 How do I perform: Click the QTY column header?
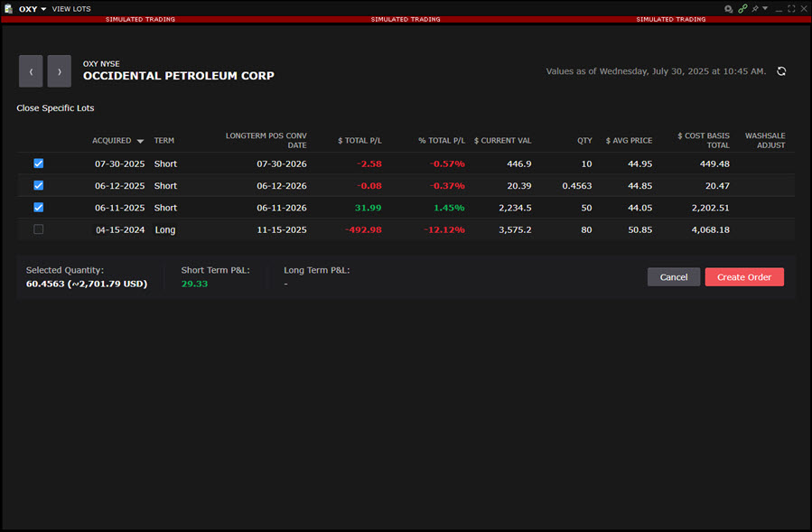click(x=584, y=140)
